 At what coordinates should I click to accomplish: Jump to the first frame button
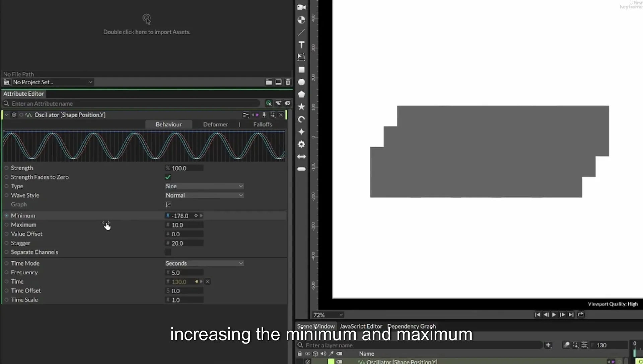click(538, 314)
